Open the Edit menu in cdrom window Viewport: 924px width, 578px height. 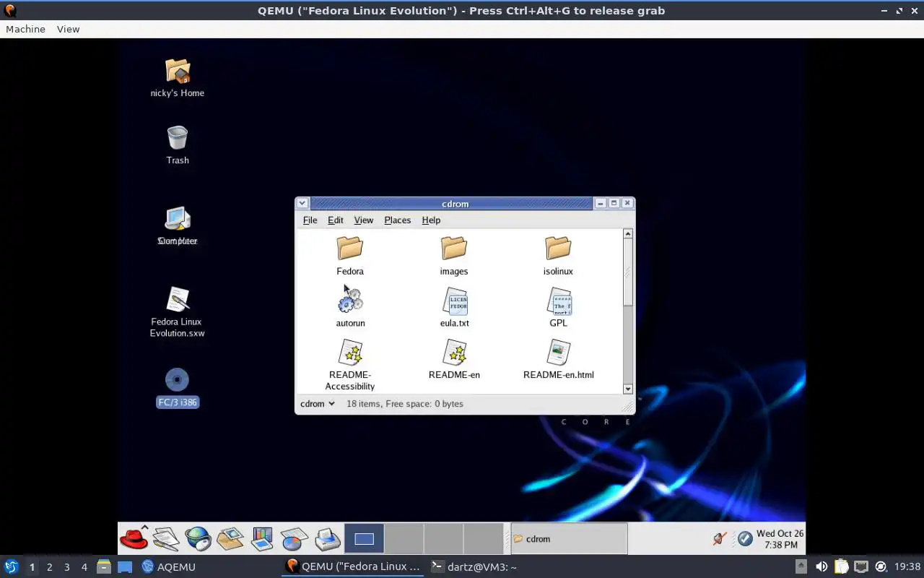[336, 220]
